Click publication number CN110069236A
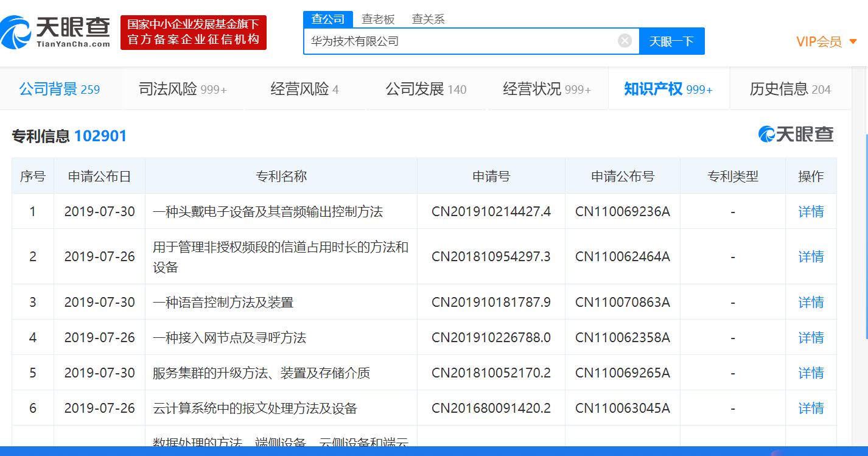This screenshot has width=868, height=456. point(623,212)
